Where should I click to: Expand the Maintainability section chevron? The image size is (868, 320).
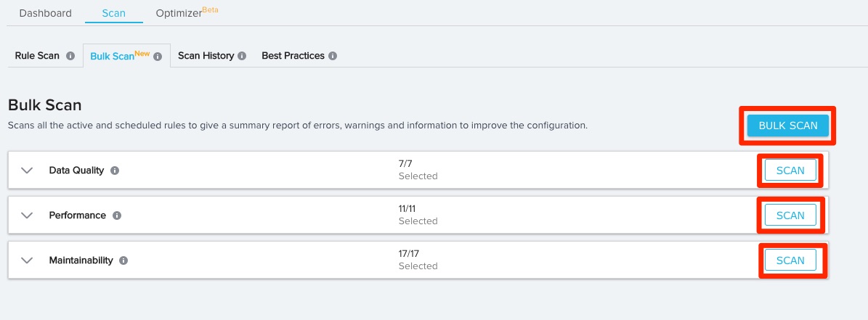click(28, 260)
